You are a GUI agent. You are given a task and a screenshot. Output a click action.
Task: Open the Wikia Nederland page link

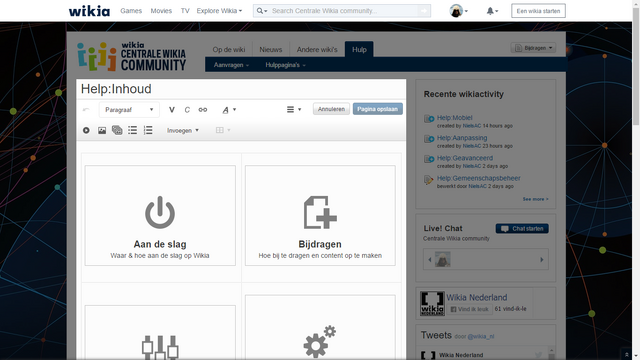point(477,298)
